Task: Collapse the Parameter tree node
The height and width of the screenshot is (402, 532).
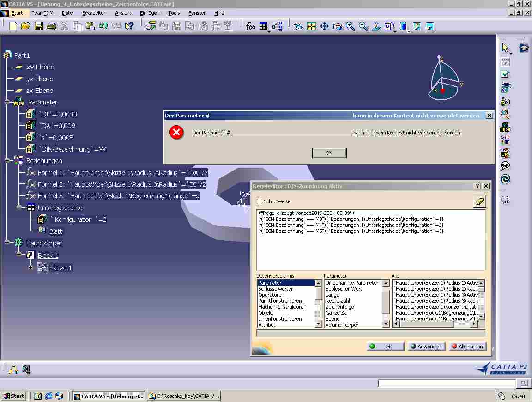Action: [7, 102]
